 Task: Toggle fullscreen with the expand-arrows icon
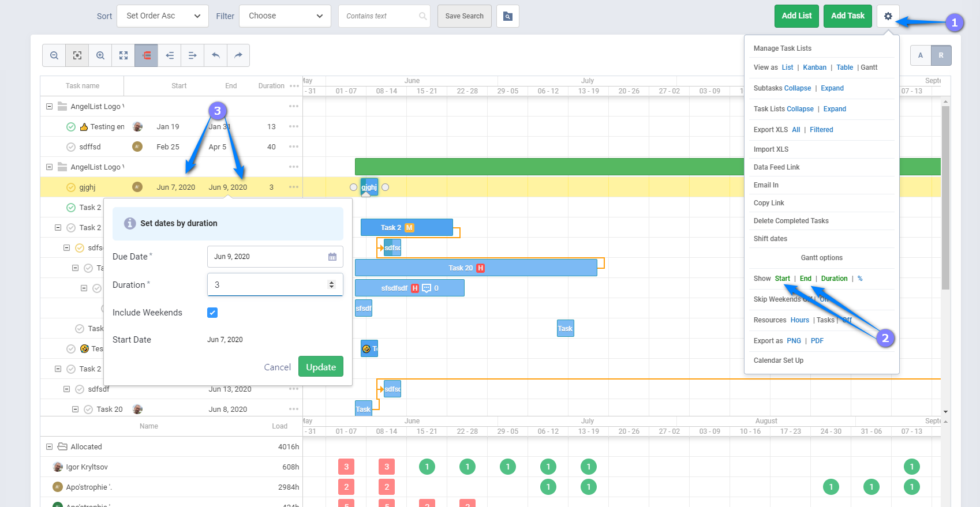click(x=124, y=55)
